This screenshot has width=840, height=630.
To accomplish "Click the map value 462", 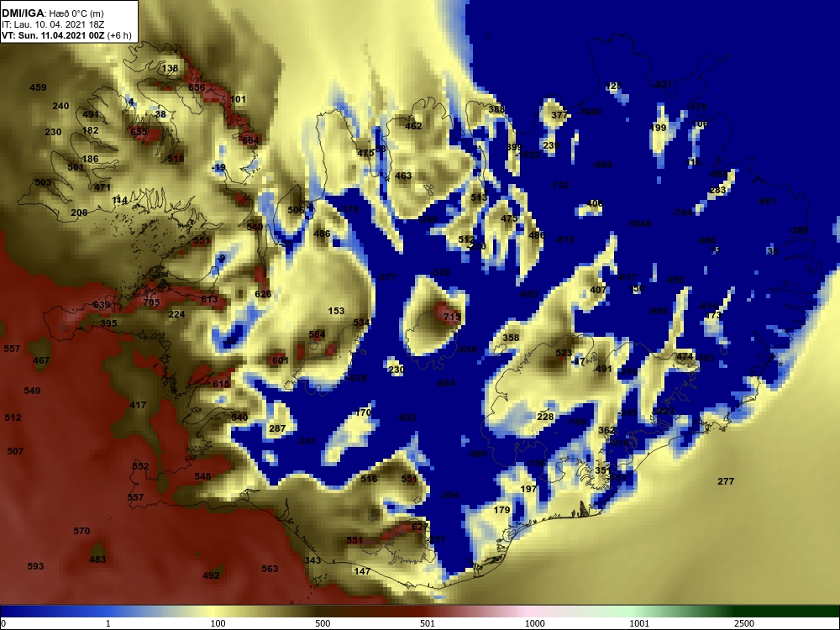I will coord(413,127).
